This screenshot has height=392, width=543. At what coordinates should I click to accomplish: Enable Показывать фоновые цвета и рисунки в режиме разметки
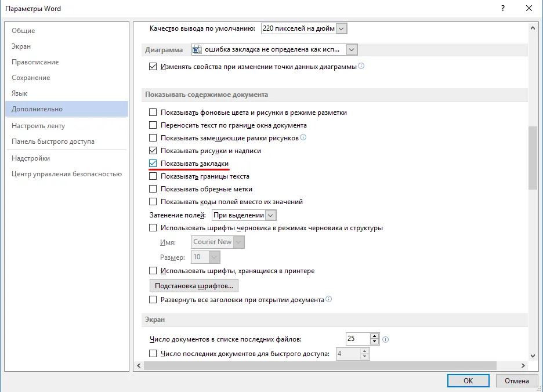tap(153, 112)
